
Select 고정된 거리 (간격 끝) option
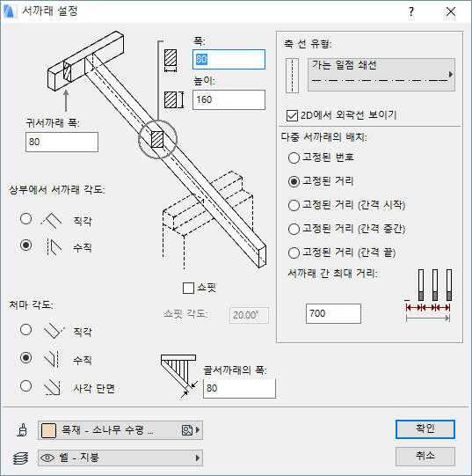pyautogui.click(x=294, y=253)
